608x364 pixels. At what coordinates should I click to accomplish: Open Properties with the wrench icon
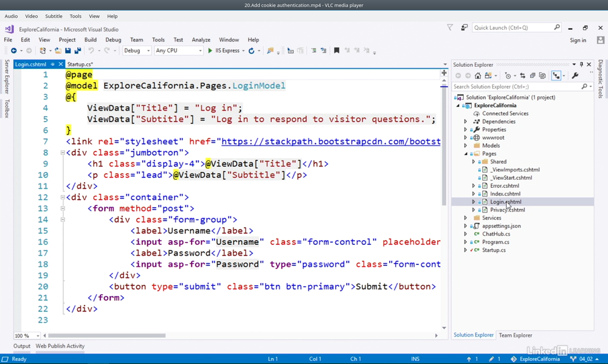click(x=575, y=75)
